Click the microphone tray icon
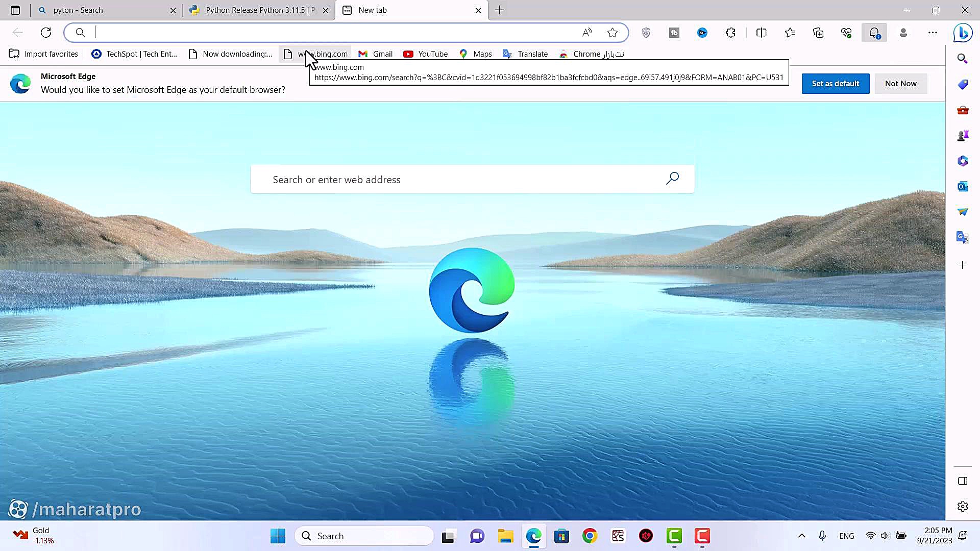This screenshot has height=551, width=980. tap(822, 536)
